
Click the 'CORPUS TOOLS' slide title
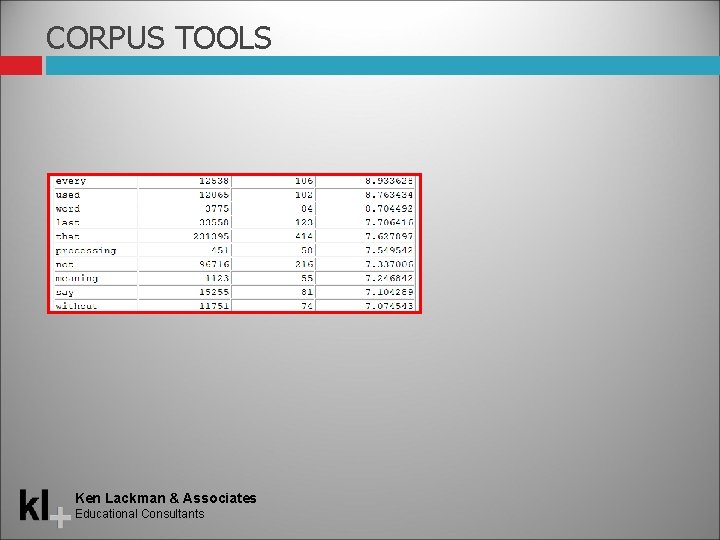[x=158, y=37]
